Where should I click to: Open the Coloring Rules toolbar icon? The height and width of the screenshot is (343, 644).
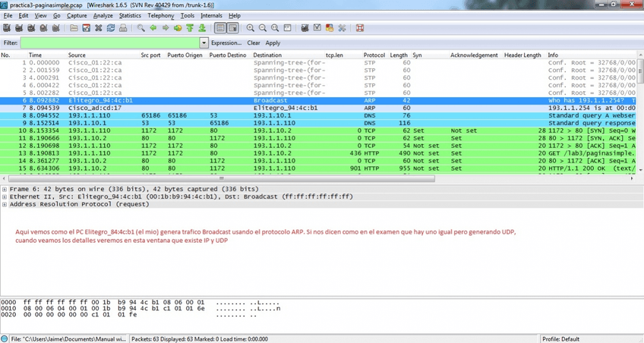pyautogui.click(x=329, y=28)
